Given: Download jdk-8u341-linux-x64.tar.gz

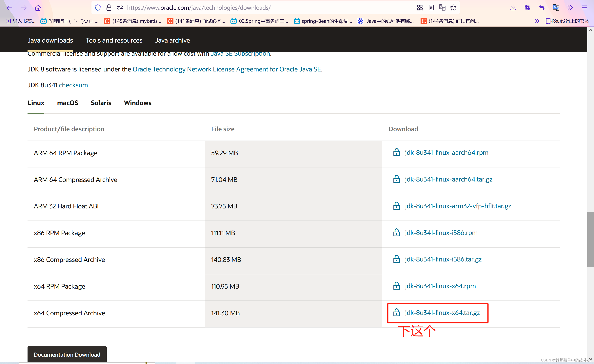Looking at the screenshot, I should pos(442,313).
